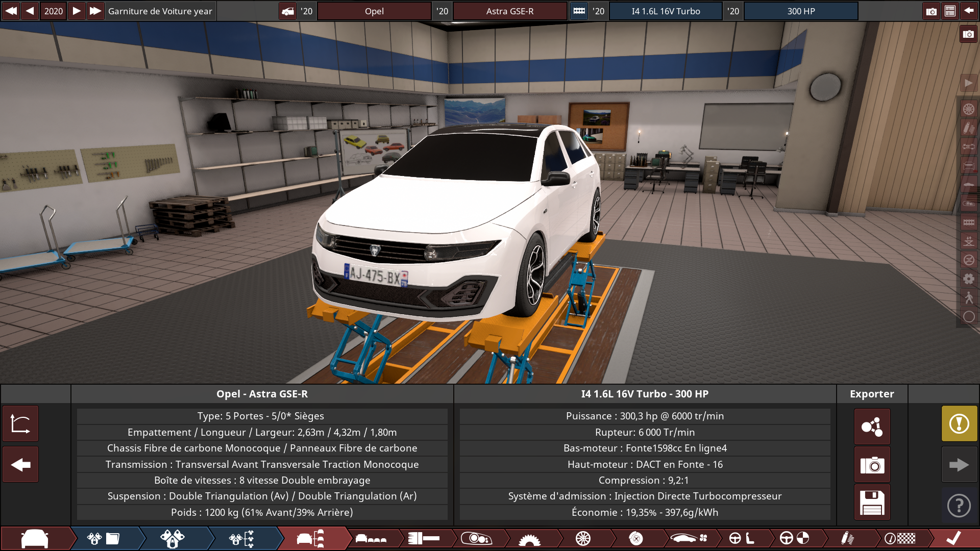Edit the 300 HP variant name field

[801, 11]
